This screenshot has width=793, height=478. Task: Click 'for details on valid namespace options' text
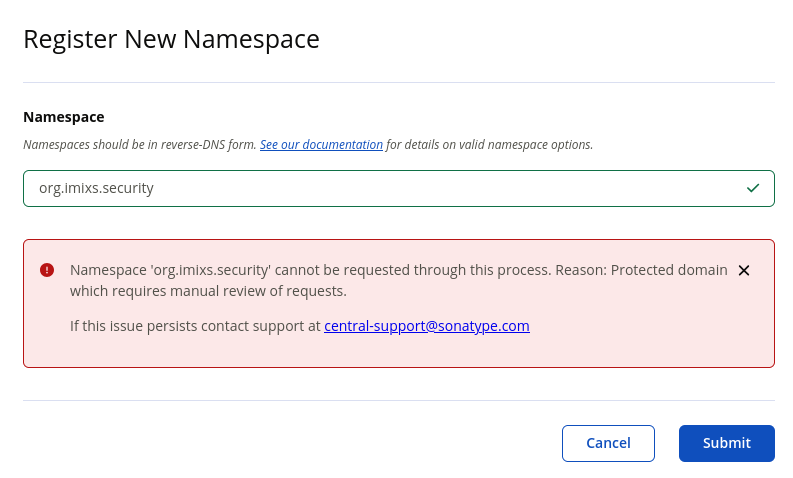click(489, 145)
